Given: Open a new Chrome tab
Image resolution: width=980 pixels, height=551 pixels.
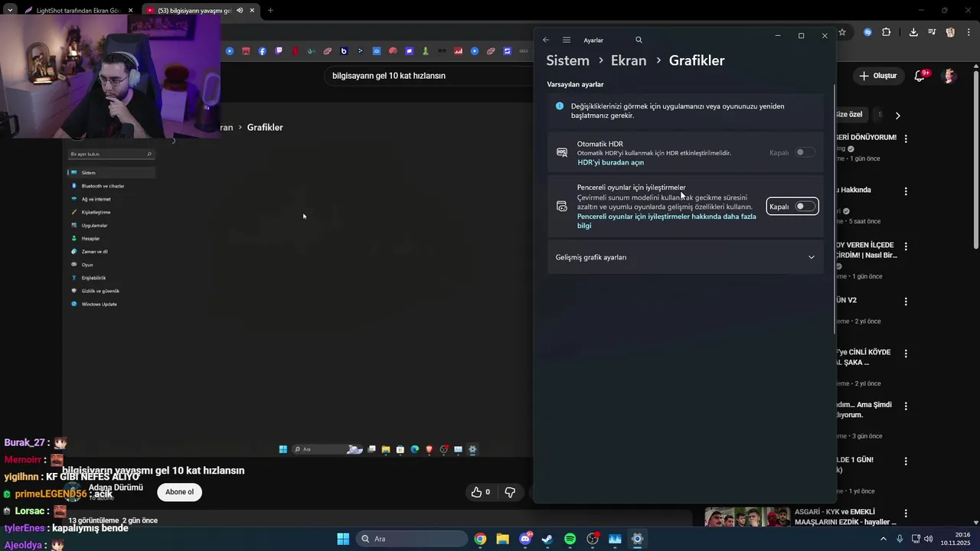Looking at the screenshot, I should [270, 11].
